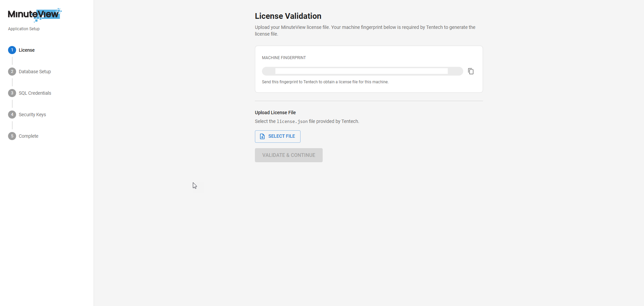This screenshot has width=644, height=306.
Task: Go to the Security Keys step
Action: tap(32, 114)
